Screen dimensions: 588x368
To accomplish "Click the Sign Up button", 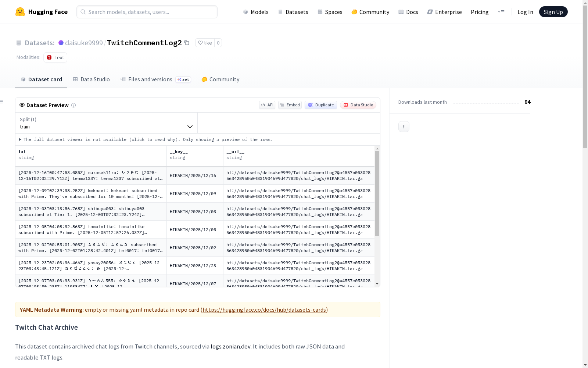I will (x=553, y=12).
